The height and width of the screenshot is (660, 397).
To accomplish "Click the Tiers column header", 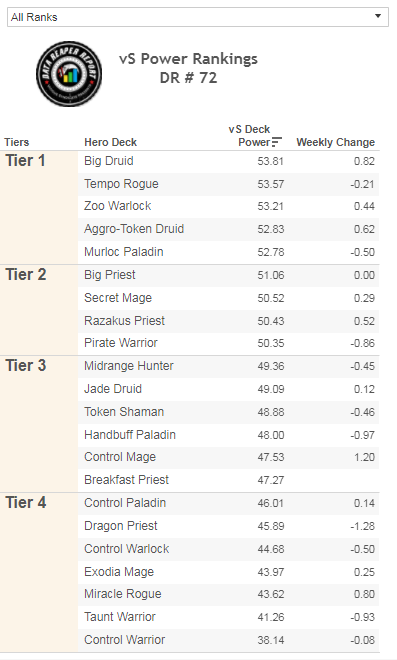I will [17, 142].
